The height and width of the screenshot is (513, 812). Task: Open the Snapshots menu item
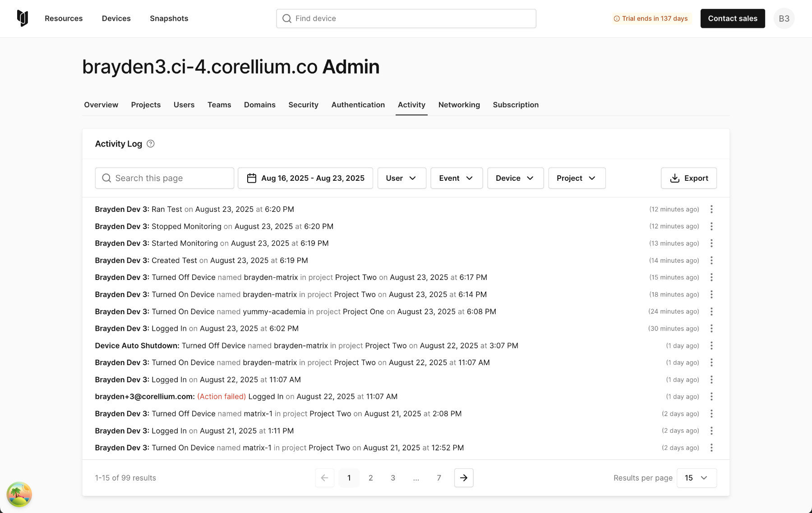click(x=169, y=18)
